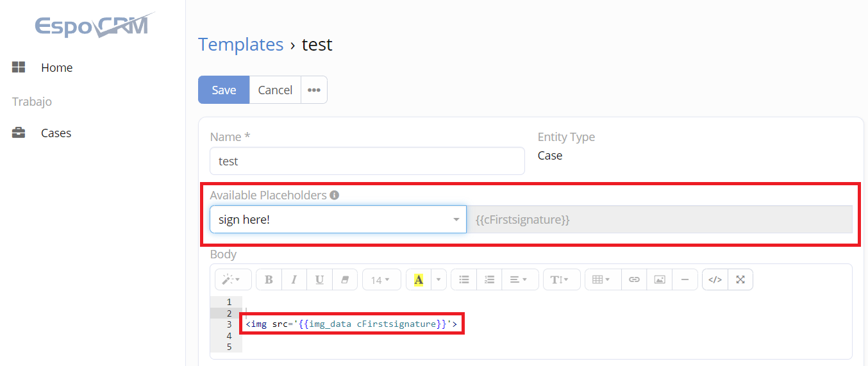Screen dimensions: 868x366
Task: Open the paragraph alignment dropdown
Action: (x=519, y=279)
